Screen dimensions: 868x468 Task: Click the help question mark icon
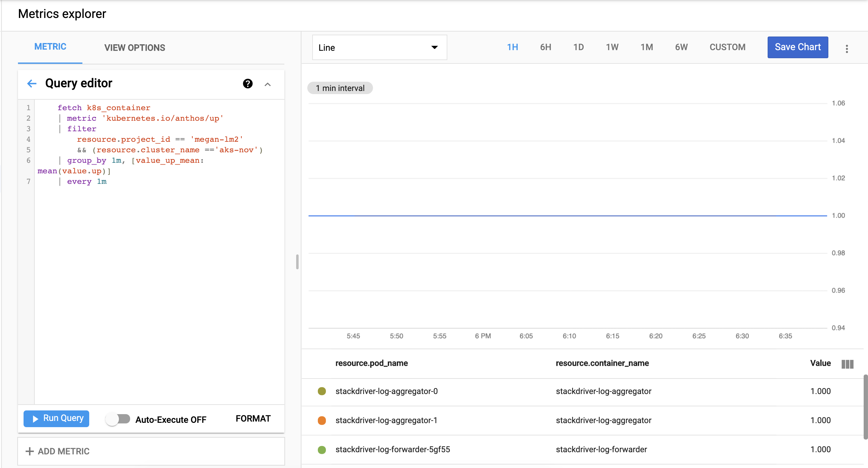[248, 84]
